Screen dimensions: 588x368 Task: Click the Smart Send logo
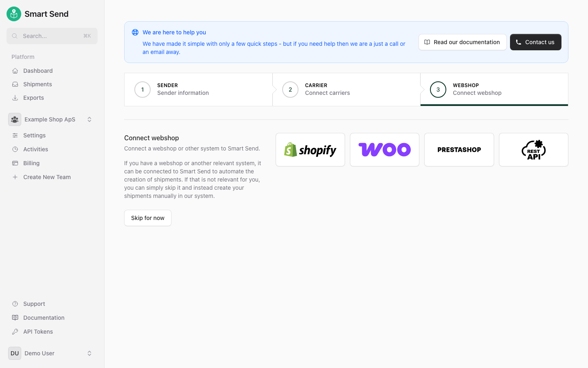(37, 13)
